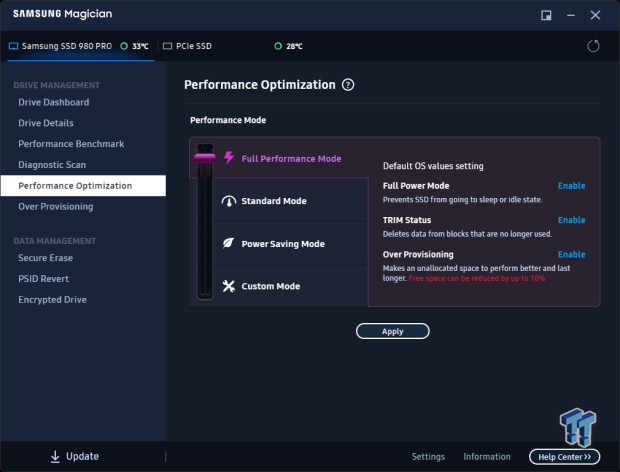The image size is (620, 472).
Task: Click the purple performance mode slider handle
Action: [x=205, y=158]
